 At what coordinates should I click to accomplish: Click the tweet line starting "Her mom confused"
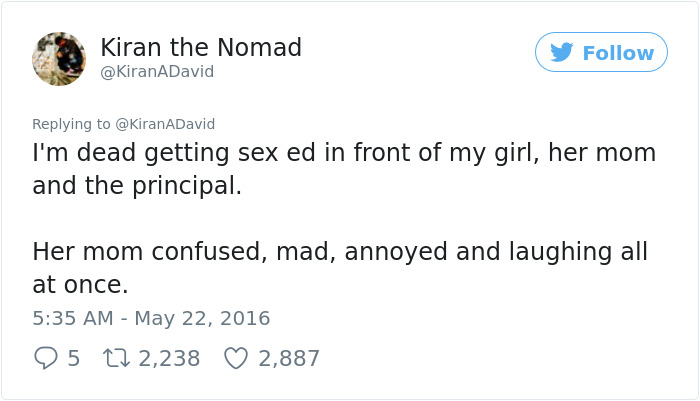click(339, 251)
